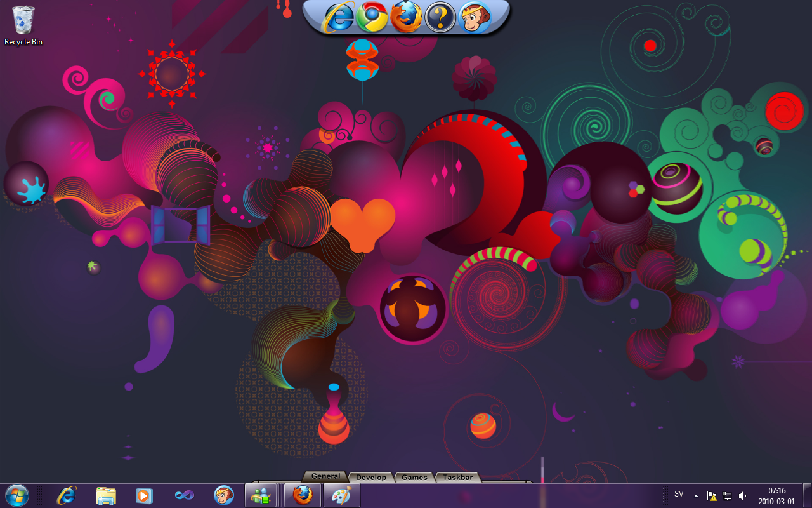Open the Games tab
This screenshot has width=812, height=508.
414,478
